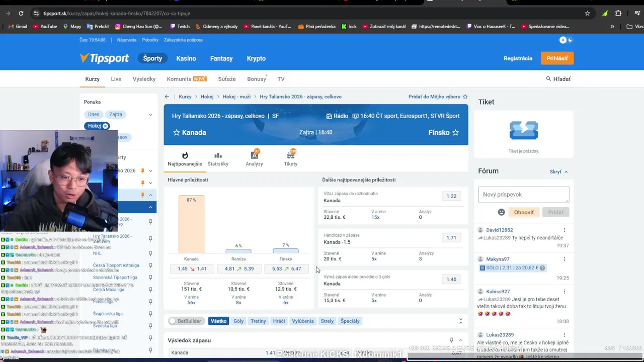Bet on Fínsko odds 5.53 → 6.47

click(286, 268)
